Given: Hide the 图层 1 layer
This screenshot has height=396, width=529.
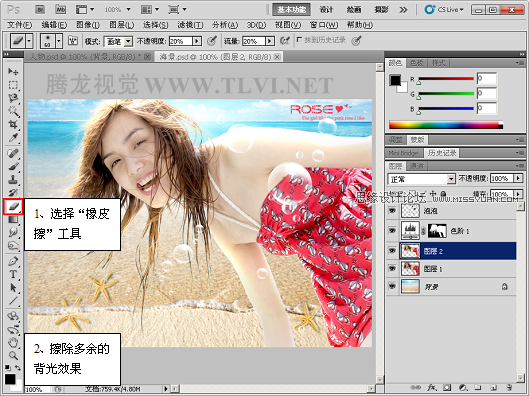Looking at the screenshot, I should [x=392, y=269].
